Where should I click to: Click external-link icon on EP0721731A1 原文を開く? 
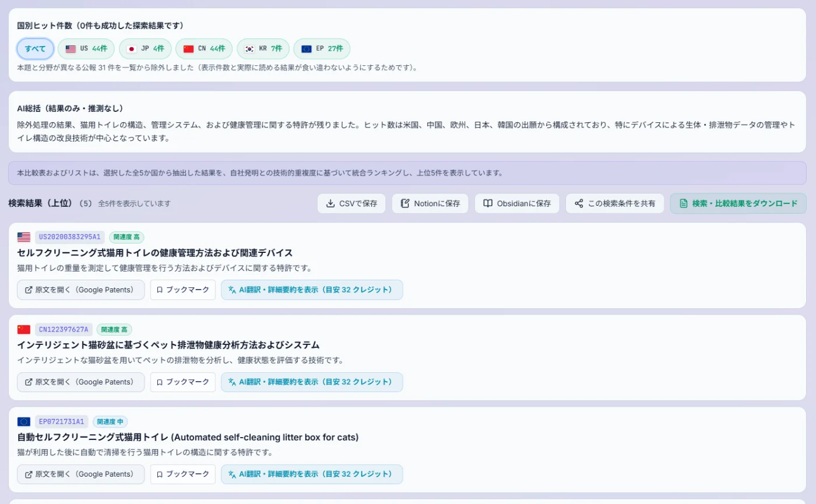click(29, 474)
